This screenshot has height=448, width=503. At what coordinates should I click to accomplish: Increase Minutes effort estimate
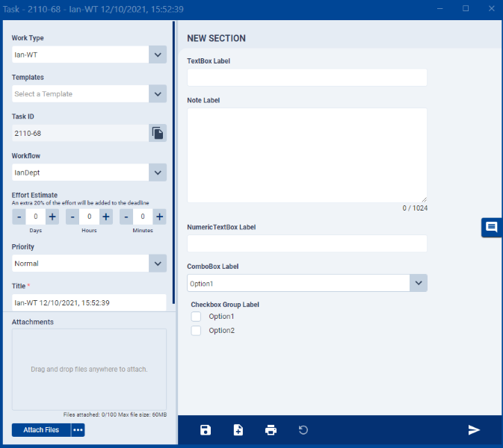pyautogui.click(x=159, y=217)
